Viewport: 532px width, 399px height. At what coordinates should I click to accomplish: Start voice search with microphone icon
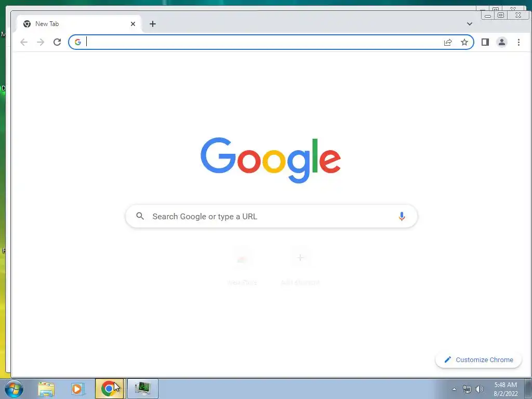(x=402, y=216)
